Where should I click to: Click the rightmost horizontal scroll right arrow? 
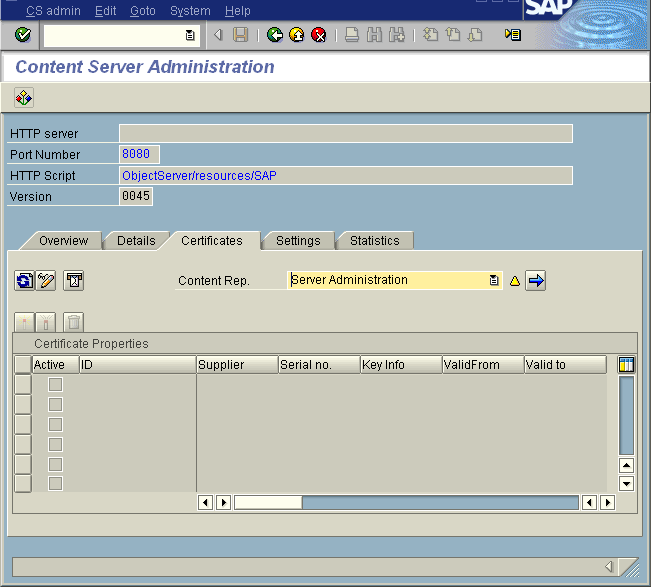coord(608,503)
